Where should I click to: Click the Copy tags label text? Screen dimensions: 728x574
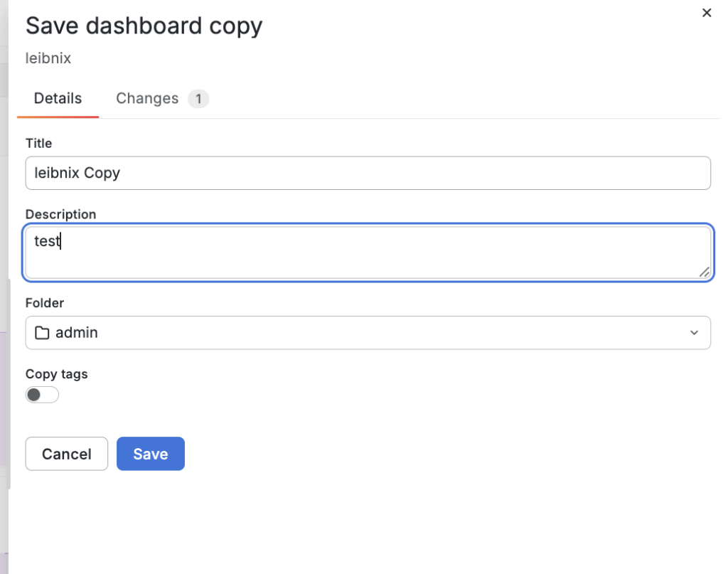[56, 374]
